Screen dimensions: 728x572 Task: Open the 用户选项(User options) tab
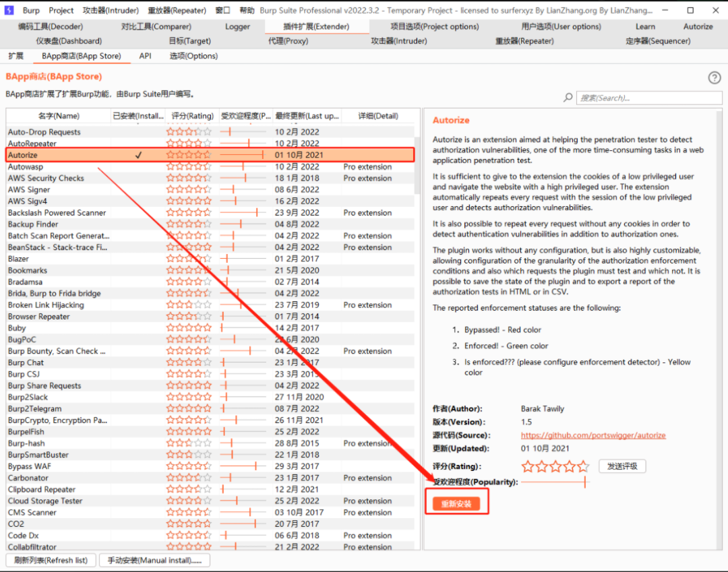[x=561, y=26]
